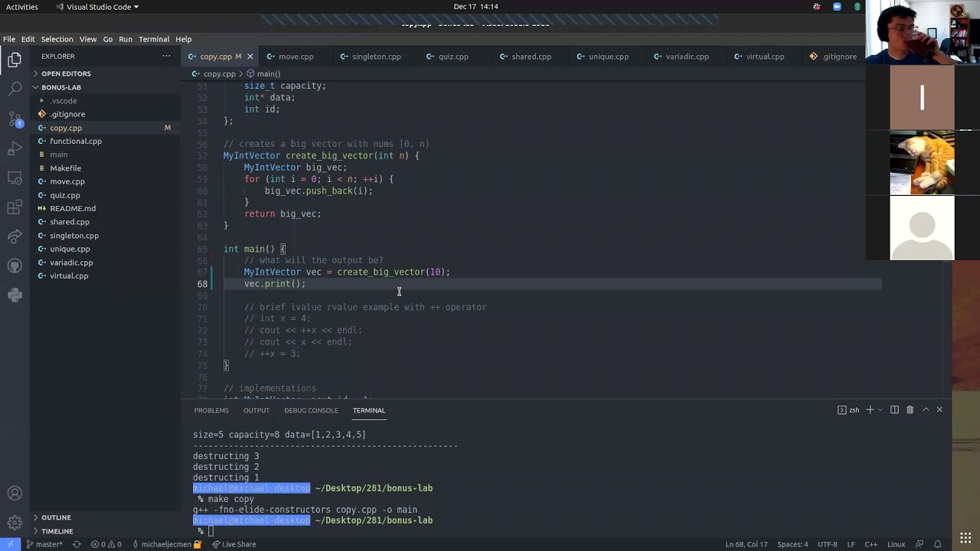
Task: Change language mode via C++ indicator
Action: pyautogui.click(x=871, y=544)
